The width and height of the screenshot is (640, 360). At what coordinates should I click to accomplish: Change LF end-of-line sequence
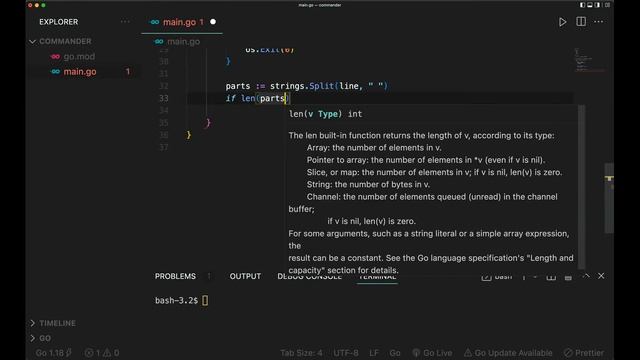tap(374, 353)
